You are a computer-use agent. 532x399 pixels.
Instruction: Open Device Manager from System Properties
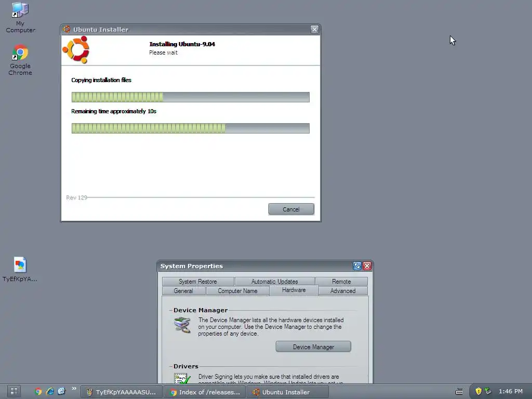[x=313, y=347]
